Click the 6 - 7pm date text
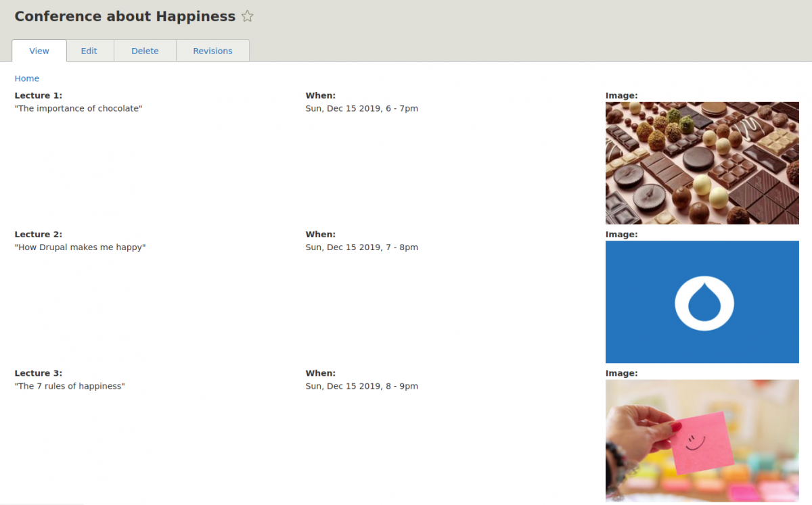Screen dimensions: 812x505 (x=362, y=109)
